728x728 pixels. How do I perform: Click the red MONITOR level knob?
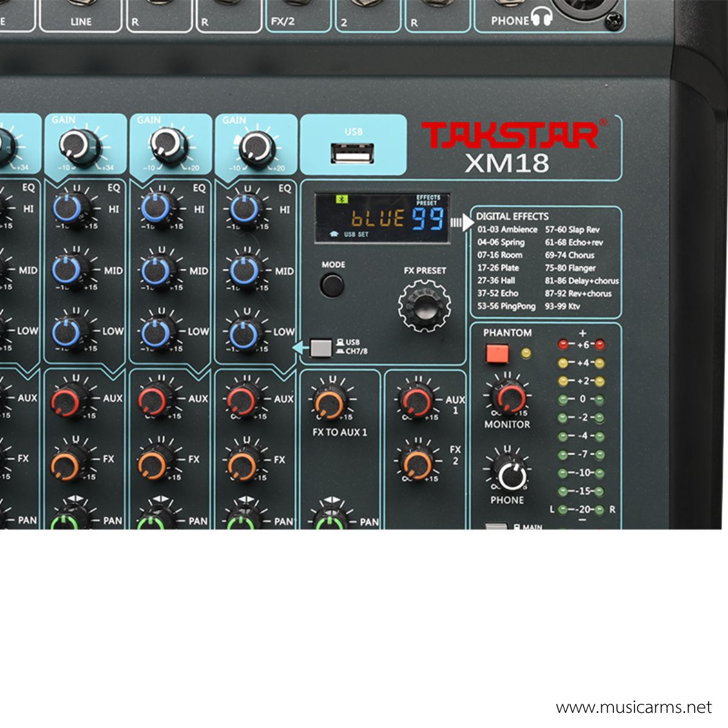pyautogui.click(x=508, y=397)
